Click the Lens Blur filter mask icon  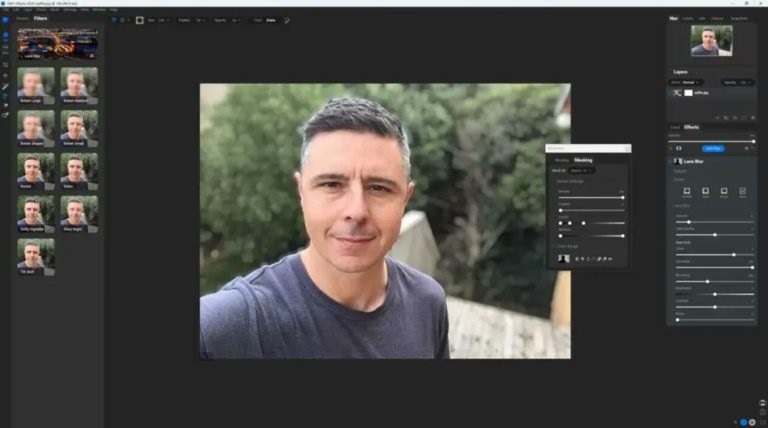pos(678,161)
